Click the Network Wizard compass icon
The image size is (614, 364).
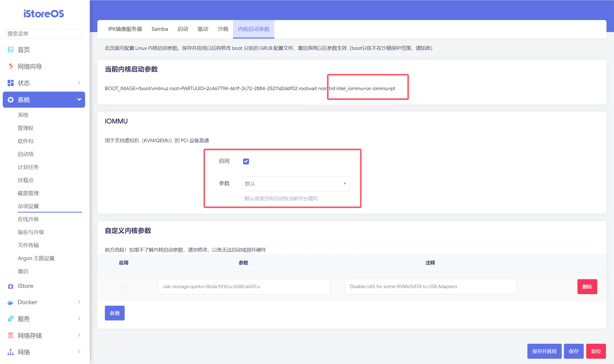tap(11, 66)
